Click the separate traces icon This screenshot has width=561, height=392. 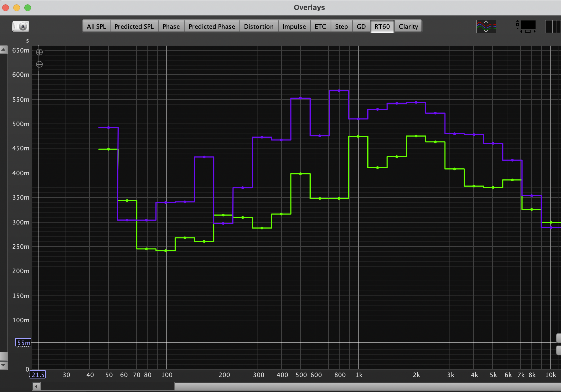(x=486, y=27)
